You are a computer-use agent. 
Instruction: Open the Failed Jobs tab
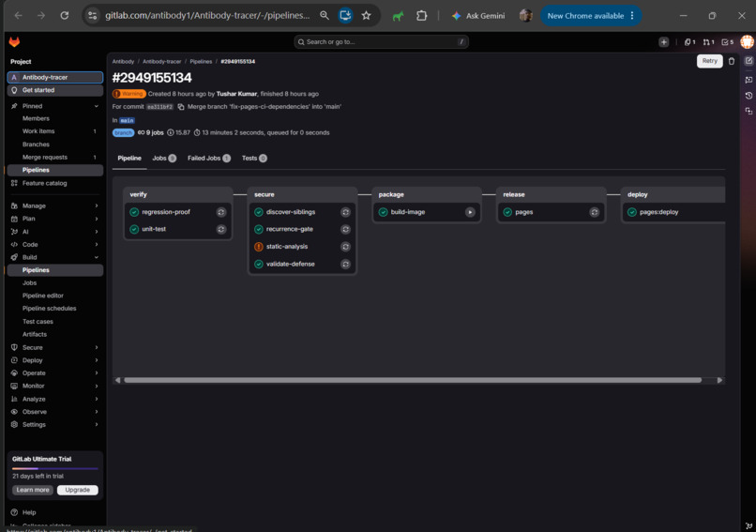click(x=209, y=159)
